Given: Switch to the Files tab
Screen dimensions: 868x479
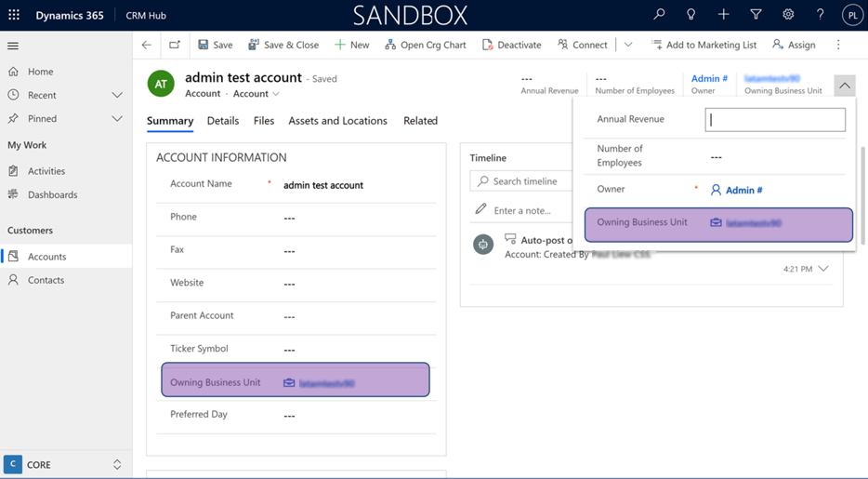Looking at the screenshot, I should point(264,121).
